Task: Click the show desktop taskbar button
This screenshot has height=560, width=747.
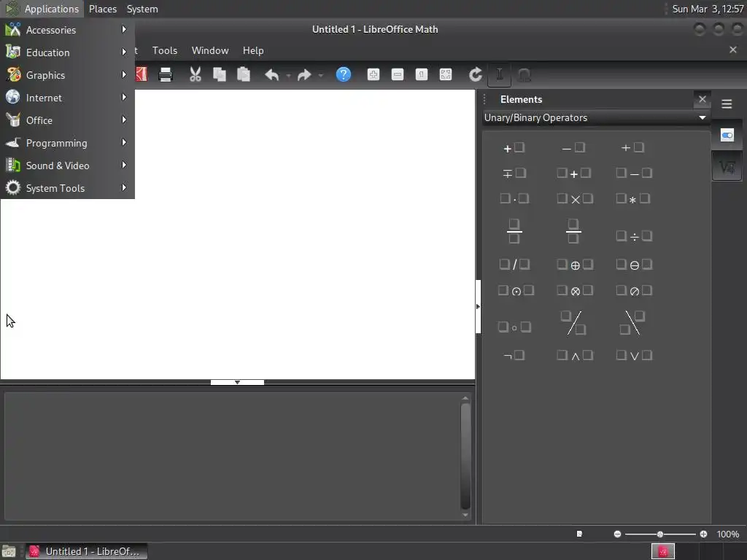Action: [9, 551]
